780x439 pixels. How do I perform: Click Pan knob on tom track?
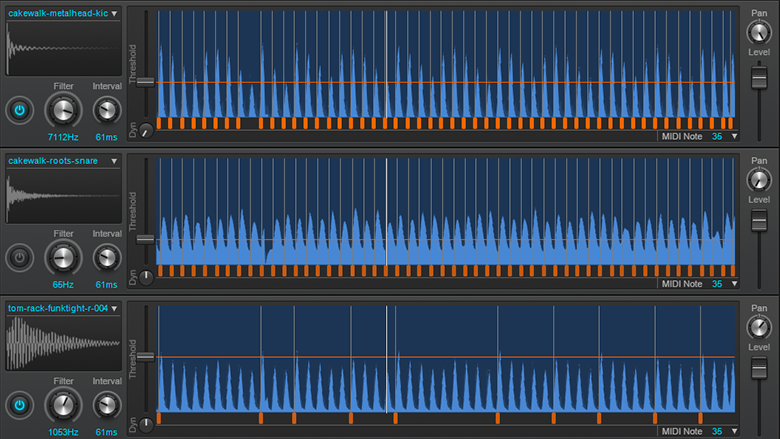click(x=759, y=328)
